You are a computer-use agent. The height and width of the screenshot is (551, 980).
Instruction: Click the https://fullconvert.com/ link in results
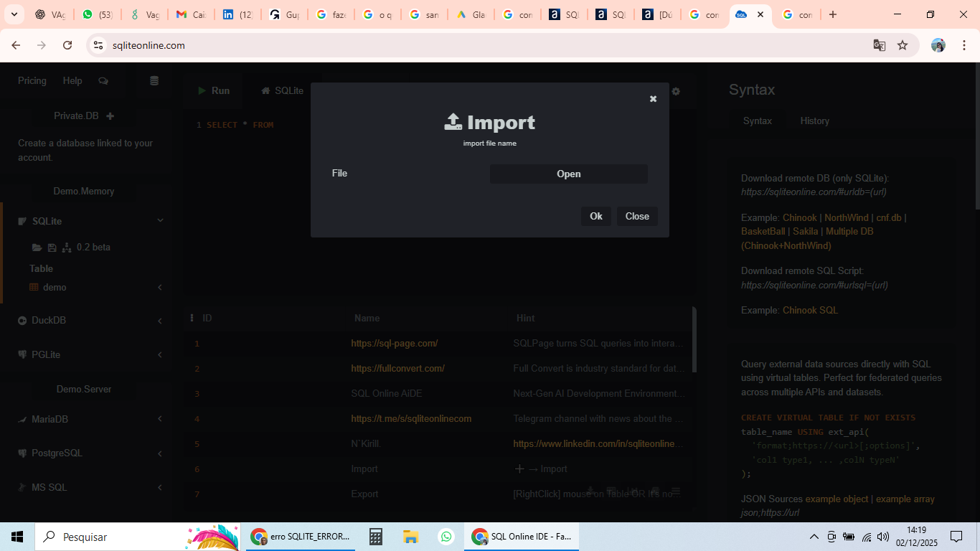point(398,369)
